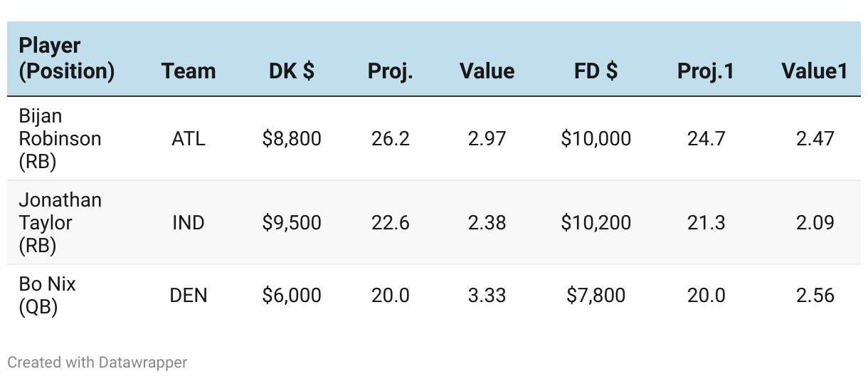Click the $8,800 DraftKings salary cell
868x379 pixels.
coord(291,138)
